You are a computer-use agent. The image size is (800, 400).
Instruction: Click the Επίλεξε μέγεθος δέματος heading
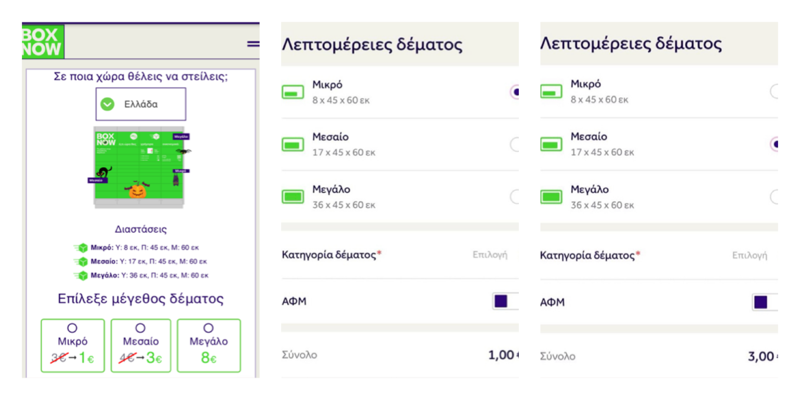[x=140, y=299]
